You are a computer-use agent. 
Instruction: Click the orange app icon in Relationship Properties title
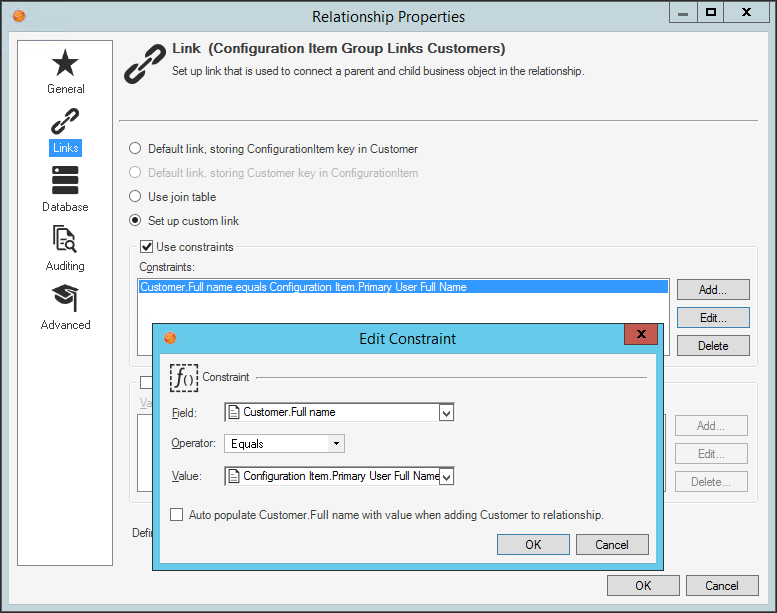pyautogui.click(x=19, y=16)
